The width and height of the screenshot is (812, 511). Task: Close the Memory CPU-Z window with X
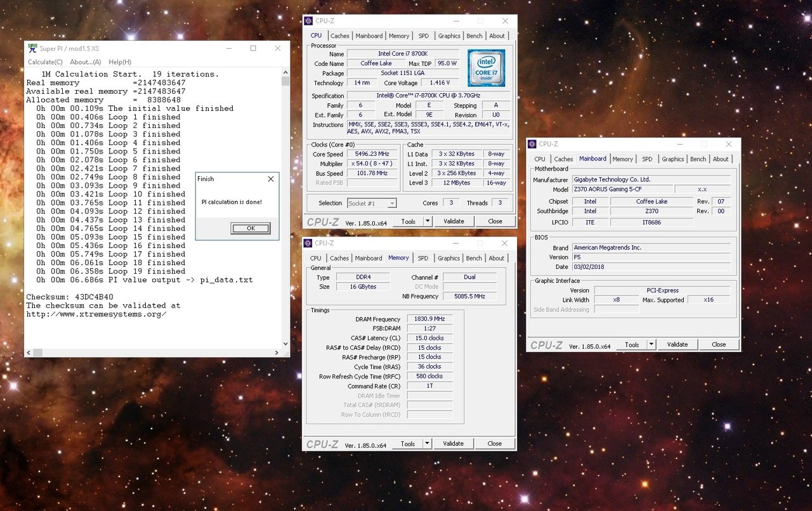pyautogui.click(x=504, y=243)
